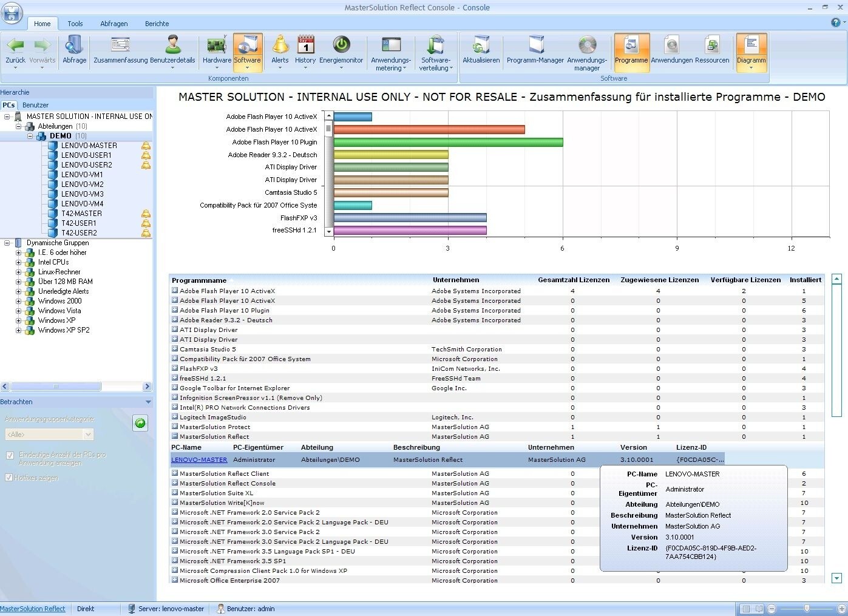
Task: Click the alert bell beside T42-USER2
Action: click(146, 233)
